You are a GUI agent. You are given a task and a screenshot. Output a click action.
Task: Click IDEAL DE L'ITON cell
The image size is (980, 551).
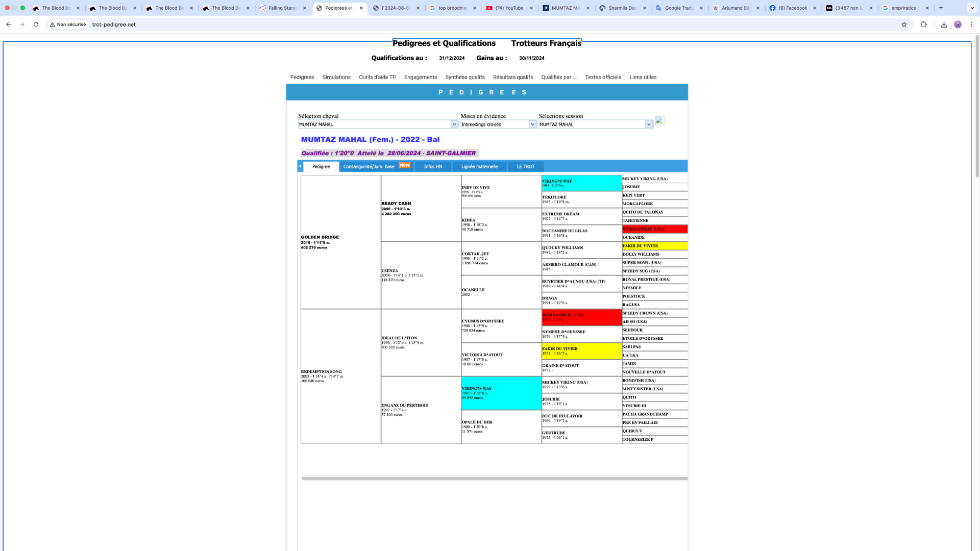[421, 343]
